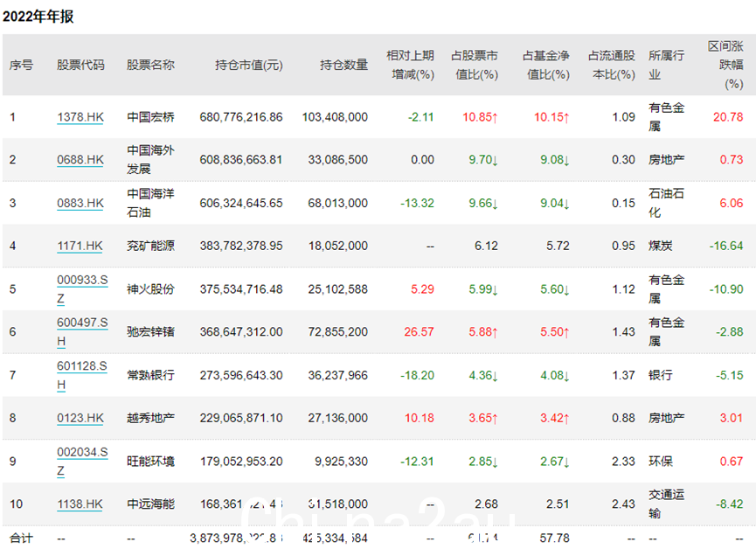Click the 占基金净值比(%) column header
Screen dimensions: 756x549
[545, 65]
